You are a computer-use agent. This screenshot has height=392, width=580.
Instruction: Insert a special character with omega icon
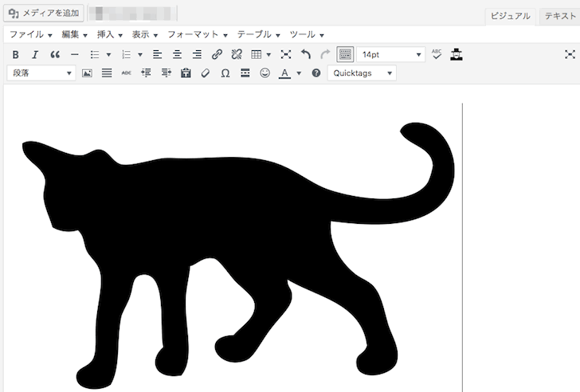(x=225, y=73)
